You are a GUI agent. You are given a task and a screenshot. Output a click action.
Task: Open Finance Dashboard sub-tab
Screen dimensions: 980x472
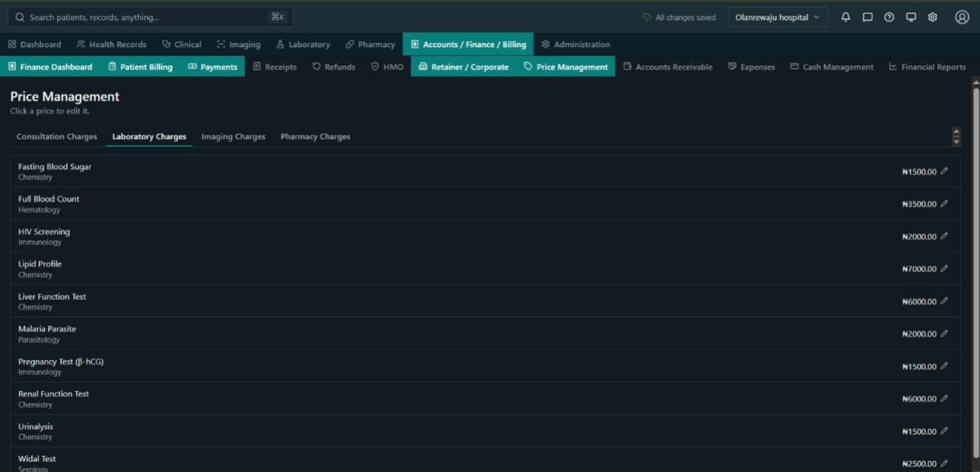coord(50,67)
